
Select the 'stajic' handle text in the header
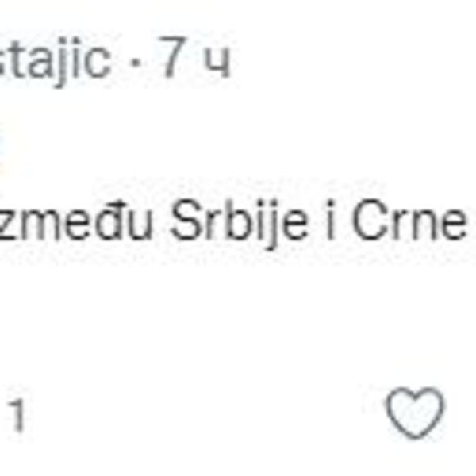point(56,62)
